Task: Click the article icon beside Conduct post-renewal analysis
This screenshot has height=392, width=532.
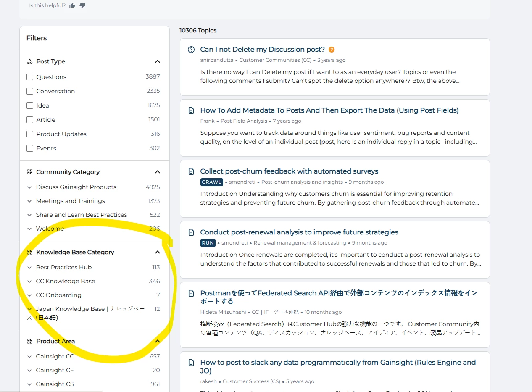Action: (191, 232)
